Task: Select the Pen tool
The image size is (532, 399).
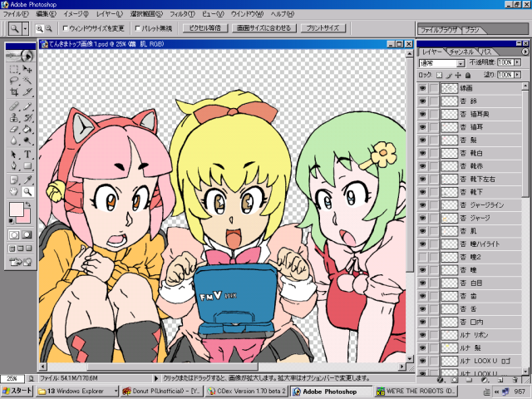Action: pyautogui.click(x=14, y=166)
